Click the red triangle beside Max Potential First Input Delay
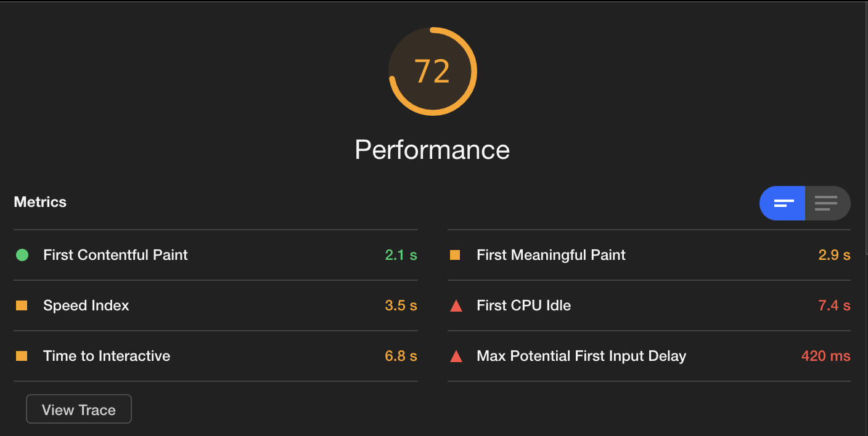This screenshot has height=436, width=868. click(456, 356)
